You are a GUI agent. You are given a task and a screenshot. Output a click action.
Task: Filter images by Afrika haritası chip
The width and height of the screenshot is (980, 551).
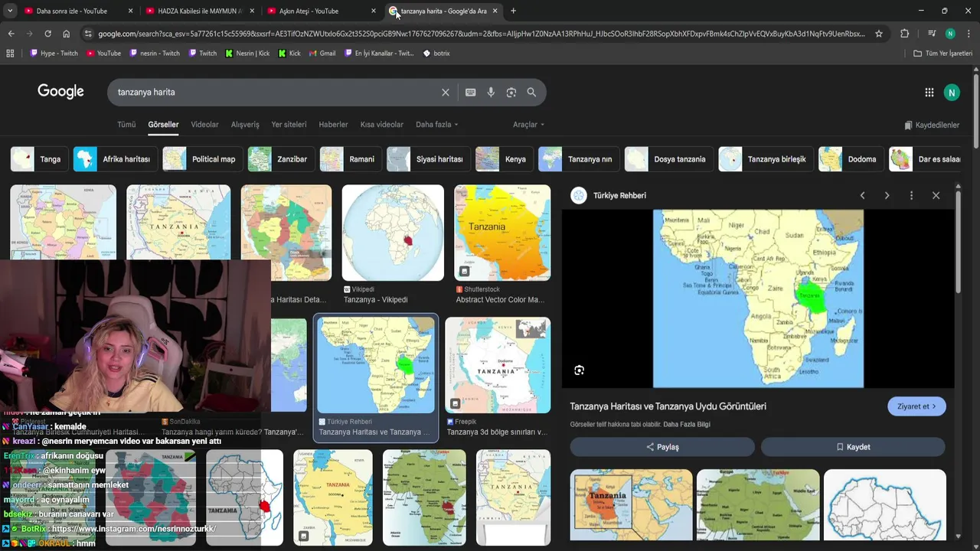[116, 159]
